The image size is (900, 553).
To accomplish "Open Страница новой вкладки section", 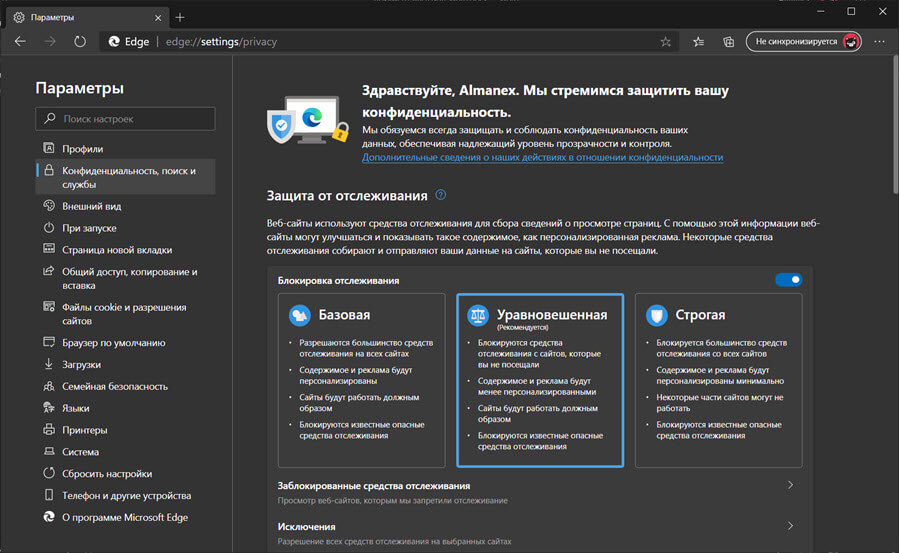I will tap(125, 250).
